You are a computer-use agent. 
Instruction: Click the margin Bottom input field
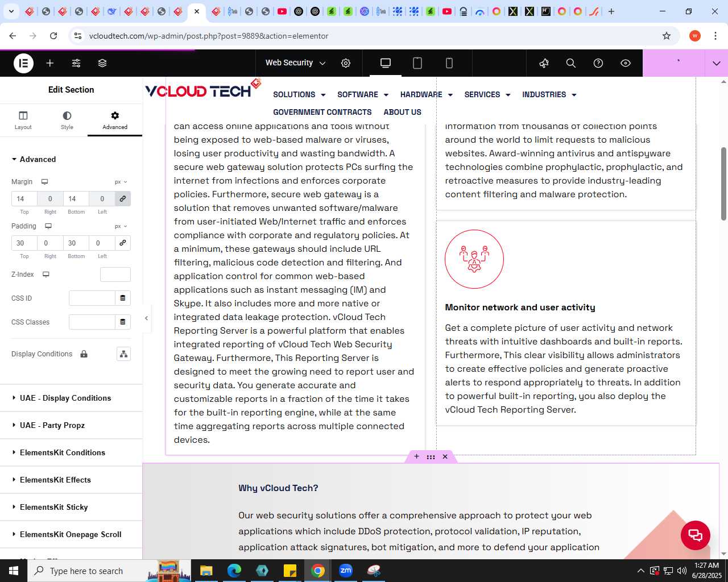[76, 199]
